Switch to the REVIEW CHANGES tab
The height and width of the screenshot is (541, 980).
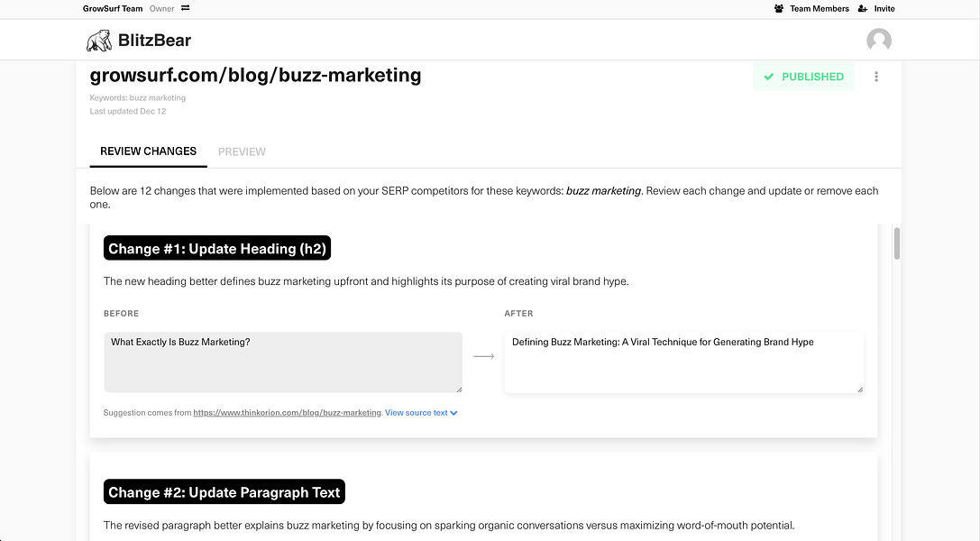click(148, 151)
